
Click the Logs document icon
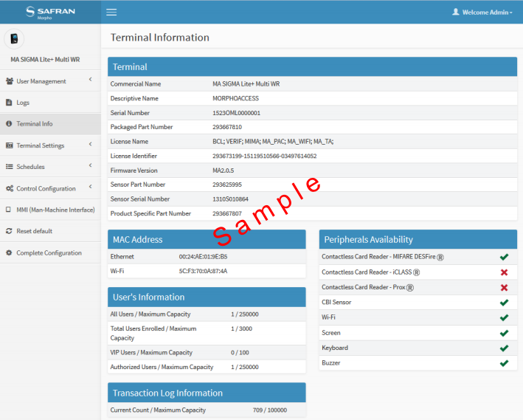tap(9, 103)
